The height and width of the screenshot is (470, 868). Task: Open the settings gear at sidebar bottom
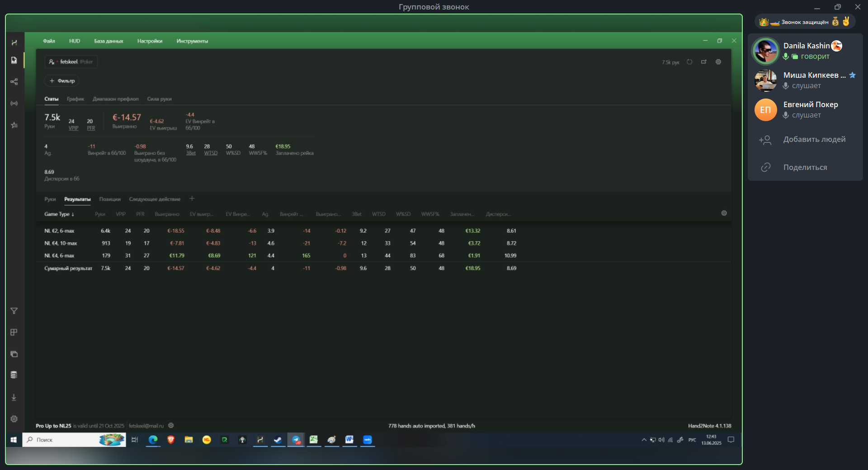pyautogui.click(x=14, y=419)
